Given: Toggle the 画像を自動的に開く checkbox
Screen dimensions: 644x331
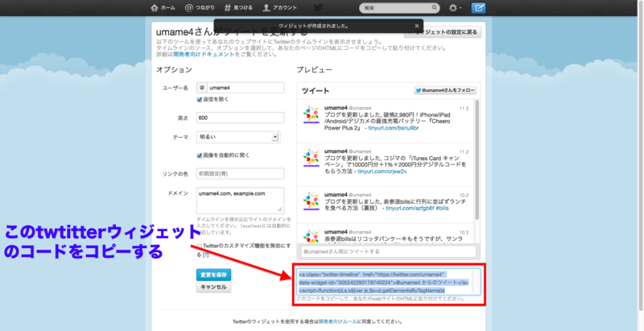Looking at the screenshot, I should pyautogui.click(x=199, y=155).
